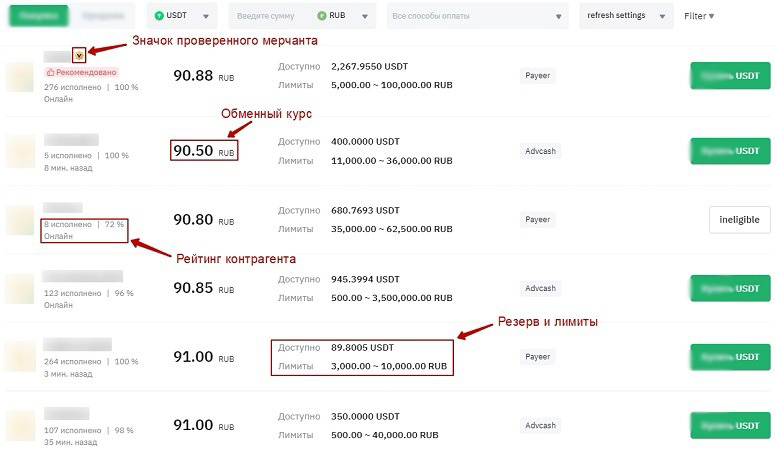Click the Введите сумму amount field

pyautogui.click(x=270, y=17)
